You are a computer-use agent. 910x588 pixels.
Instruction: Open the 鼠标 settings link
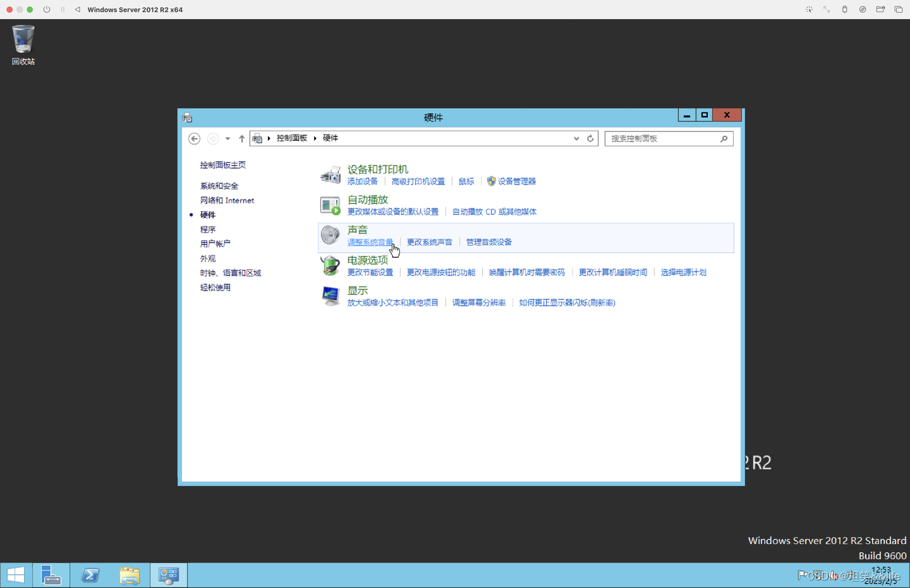tap(466, 181)
